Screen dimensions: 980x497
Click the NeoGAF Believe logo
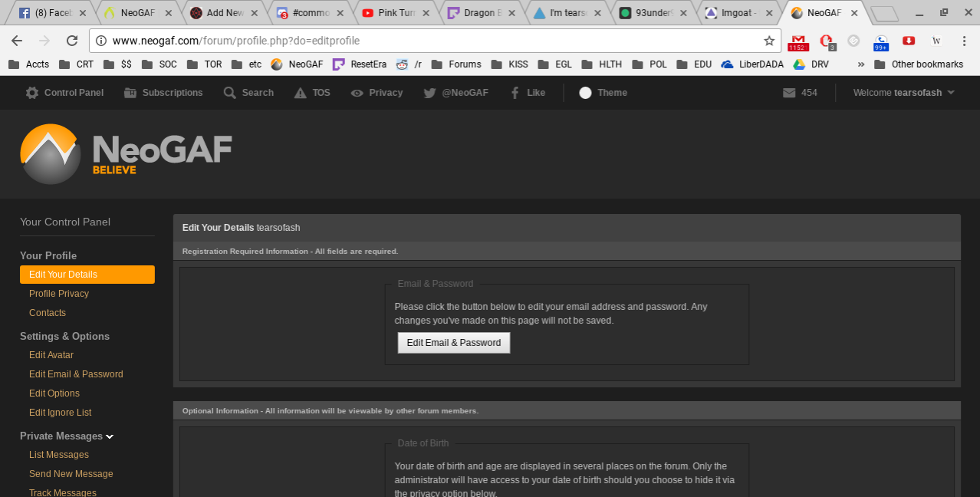pyautogui.click(x=126, y=153)
